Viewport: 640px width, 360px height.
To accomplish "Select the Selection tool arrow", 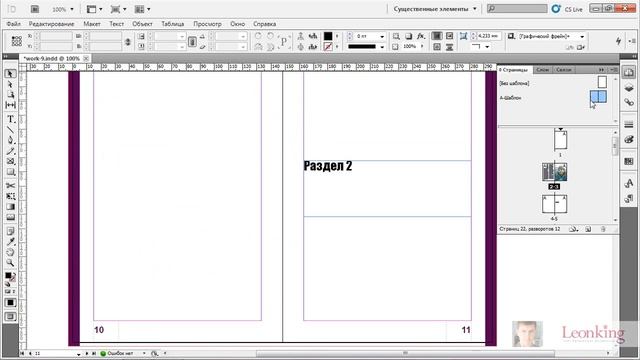I will click(x=11, y=74).
